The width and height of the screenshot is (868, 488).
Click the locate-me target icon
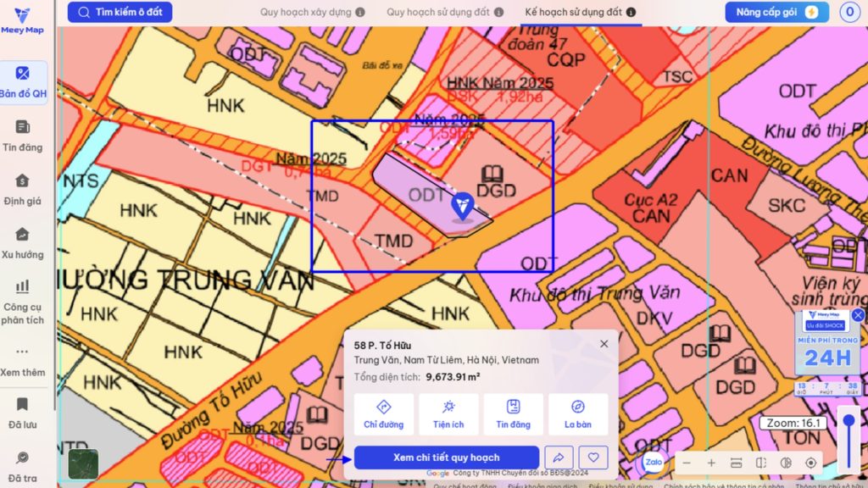811,463
